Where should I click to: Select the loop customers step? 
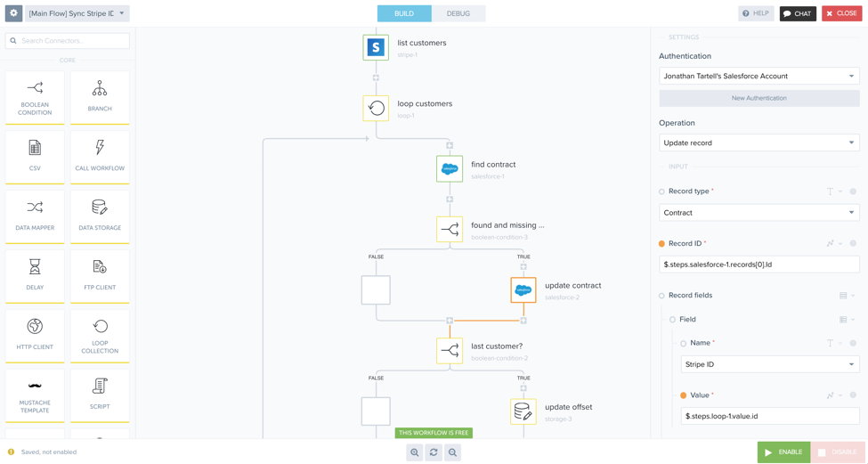(x=376, y=108)
